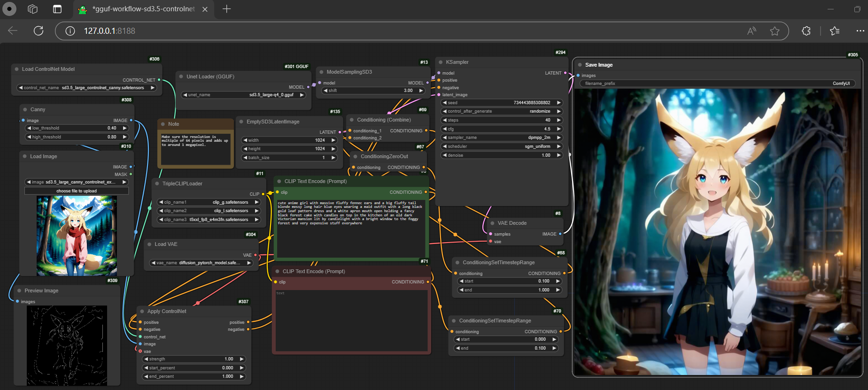Decrease the Canny low_threshold value
Image resolution: width=868 pixels, height=390 pixels.
(29, 128)
